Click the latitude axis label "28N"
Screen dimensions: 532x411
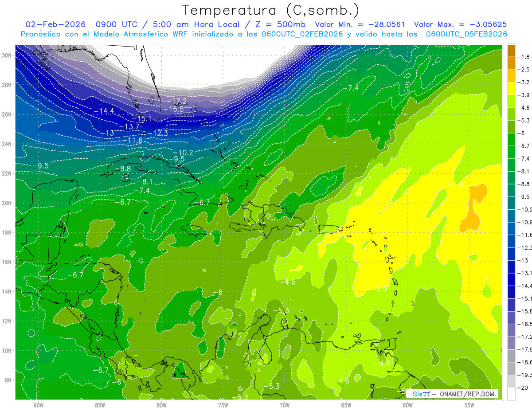tap(7, 85)
